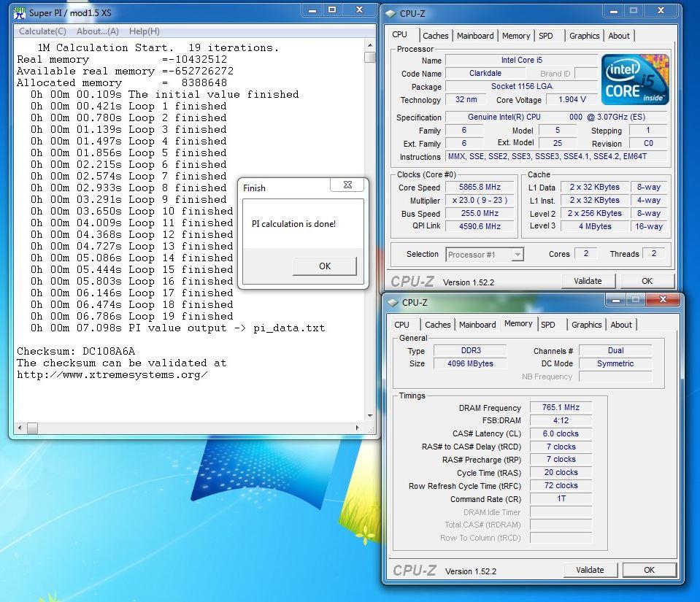Click the tRAS value 20 clocks
This screenshot has width=700, height=602.
561,472
